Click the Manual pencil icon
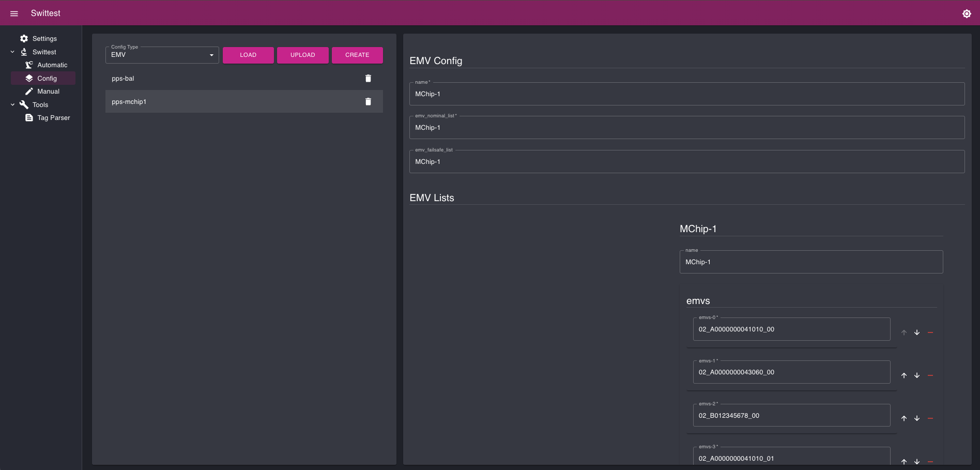Viewport: 980px width, 470px height. tap(29, 92)
